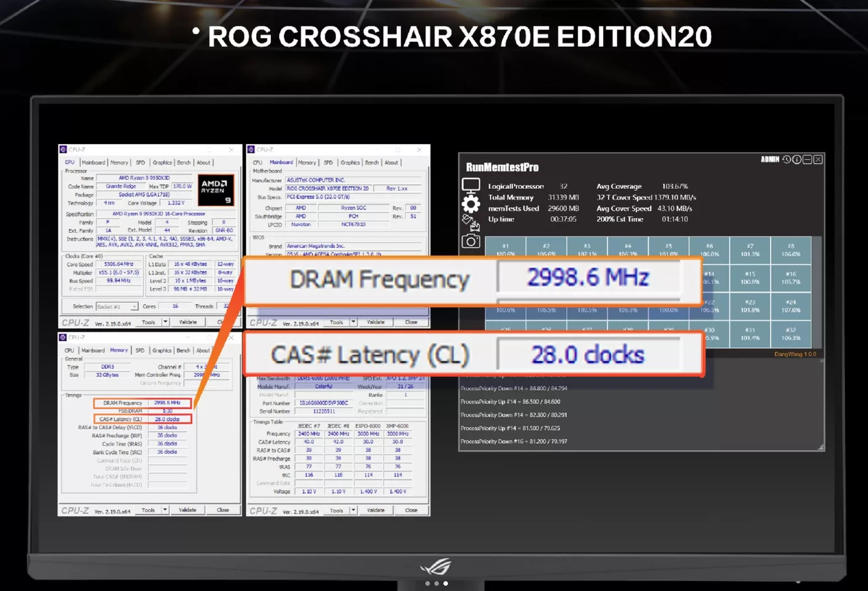
Task: Click the memory cleanup icon above the camera
Action: click(471, 223)
